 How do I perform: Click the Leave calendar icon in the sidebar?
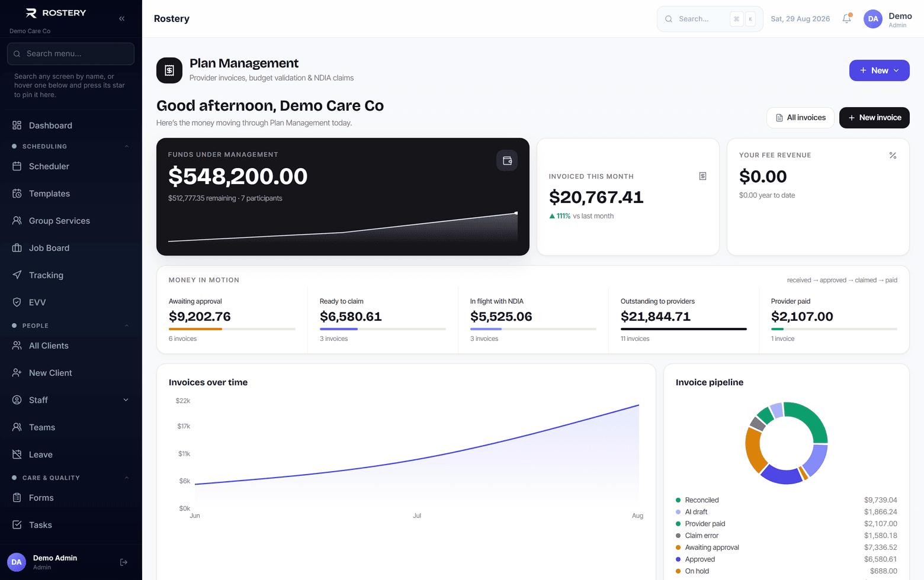point(17,455)
